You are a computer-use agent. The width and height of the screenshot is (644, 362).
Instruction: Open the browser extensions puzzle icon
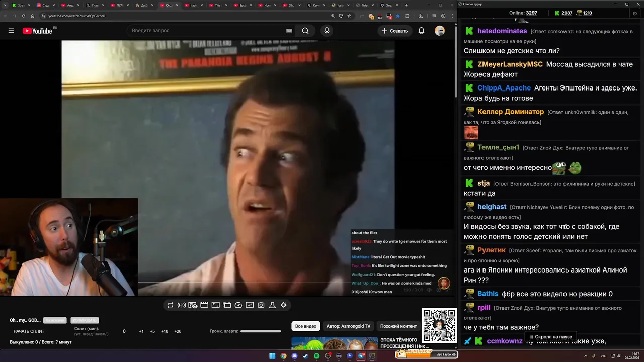[407, 16]
